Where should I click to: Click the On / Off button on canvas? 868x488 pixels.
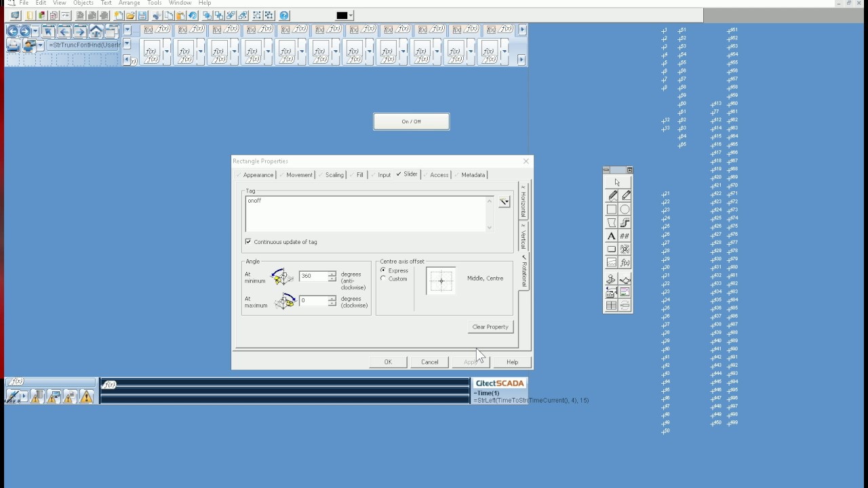(x=411, y=121)
